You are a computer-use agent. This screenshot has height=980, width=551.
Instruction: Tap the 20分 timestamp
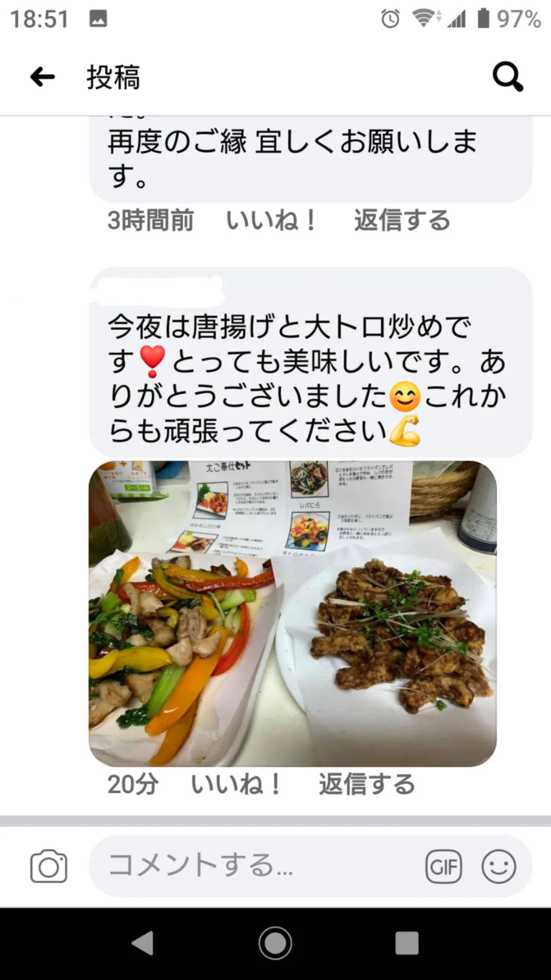(133, 784)
